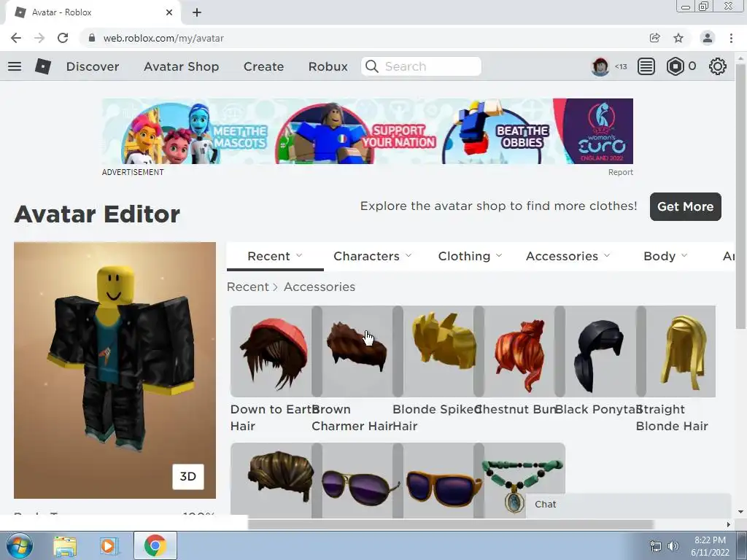
Task: Open the Avatar Shop page
Action: [x=181, y=66]
